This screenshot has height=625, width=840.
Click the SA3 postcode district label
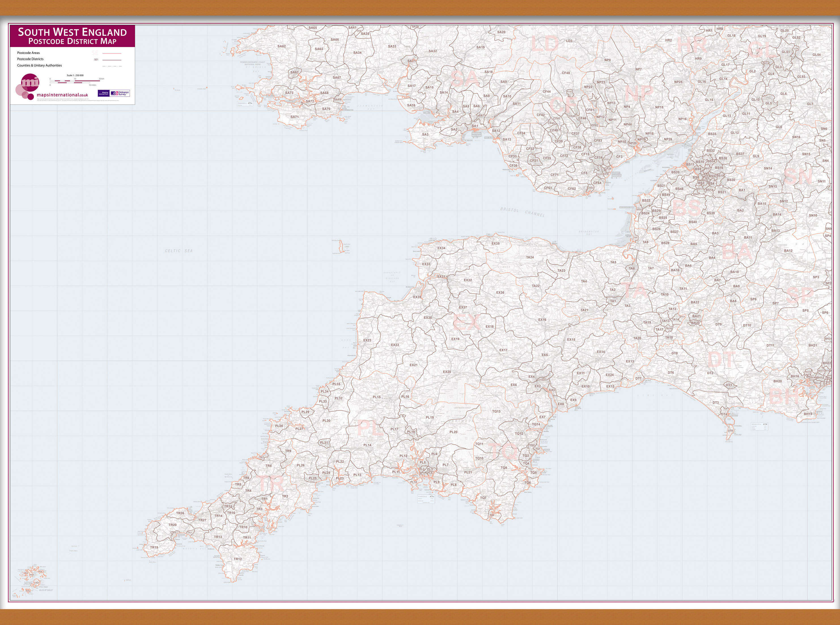(x=425, y=134)
